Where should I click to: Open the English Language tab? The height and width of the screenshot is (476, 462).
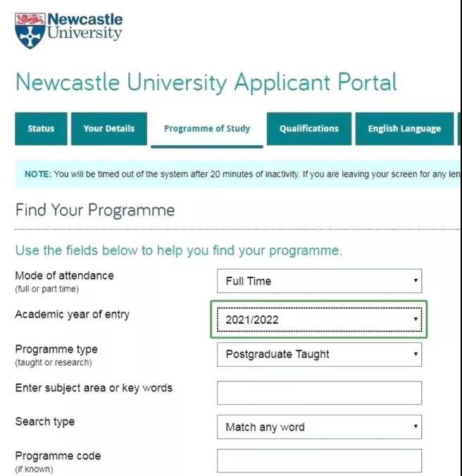point(404,129)
